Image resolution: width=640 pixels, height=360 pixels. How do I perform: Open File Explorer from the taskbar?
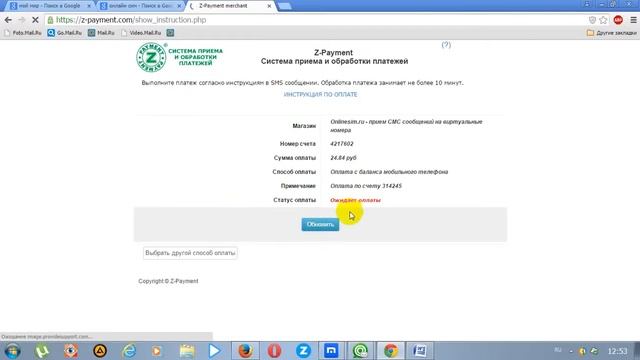tap(187, 351)
